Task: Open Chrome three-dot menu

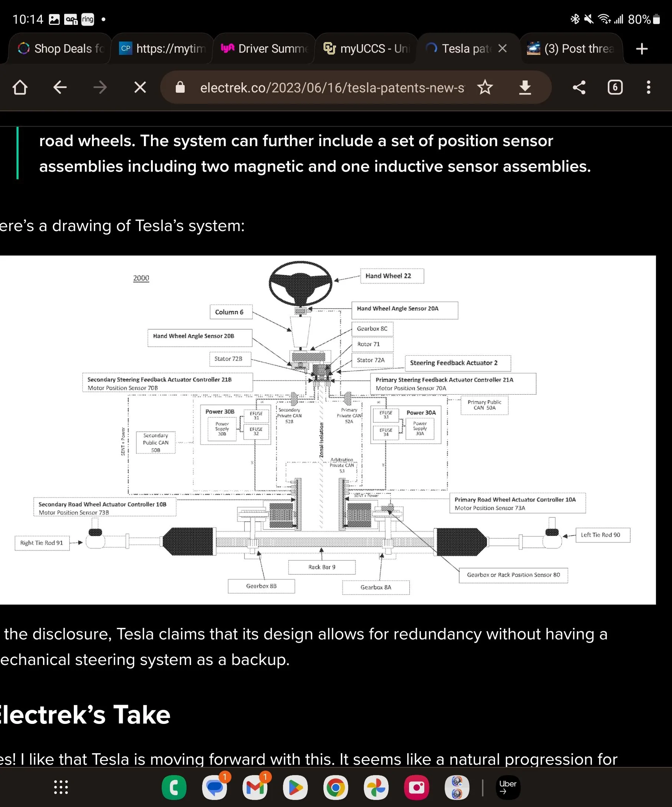Action: tap(649, 88)
